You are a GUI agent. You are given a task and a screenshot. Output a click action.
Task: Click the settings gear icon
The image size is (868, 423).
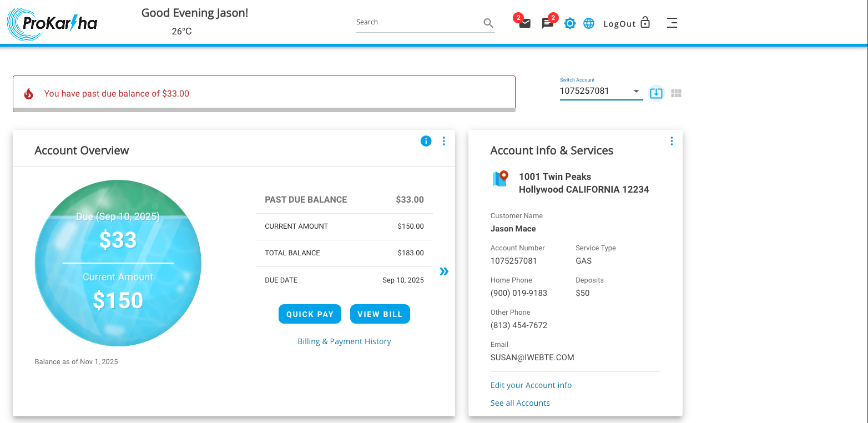click(569, 23)
